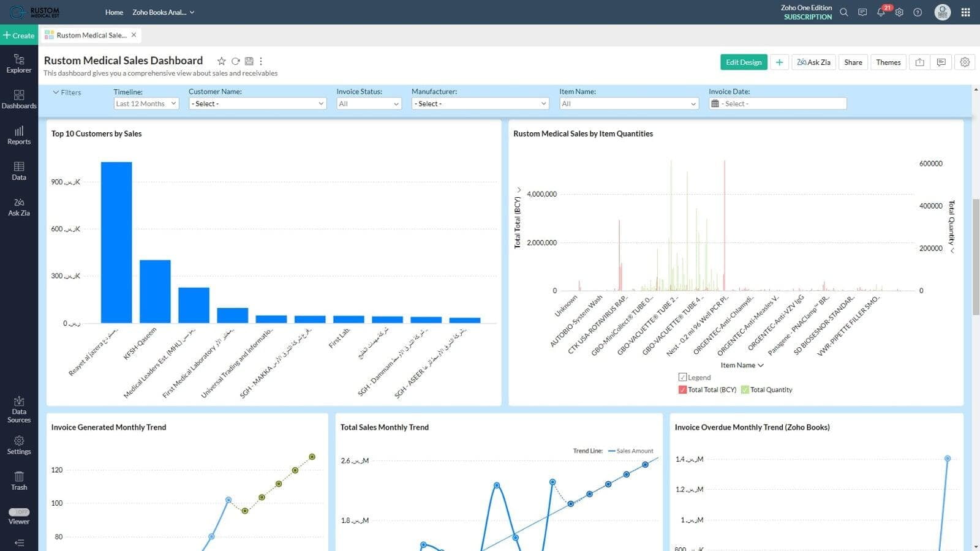Open the Timeline Last 12 Months dropdown

pyautogui.click(x=146, y=103)
